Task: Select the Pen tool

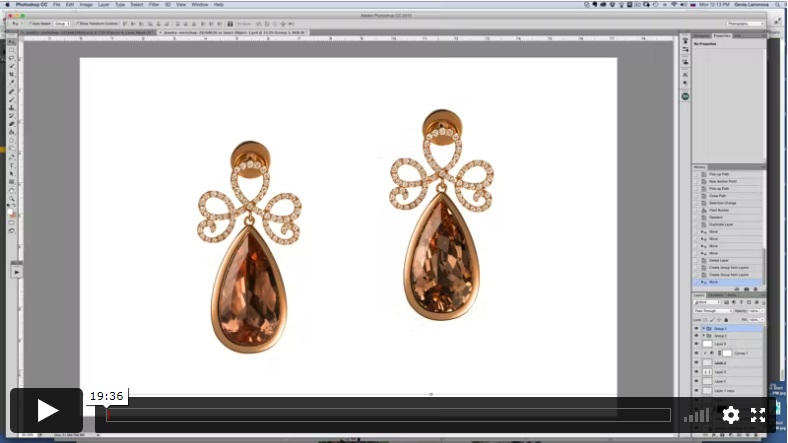Action: click(x=12, y=157)
